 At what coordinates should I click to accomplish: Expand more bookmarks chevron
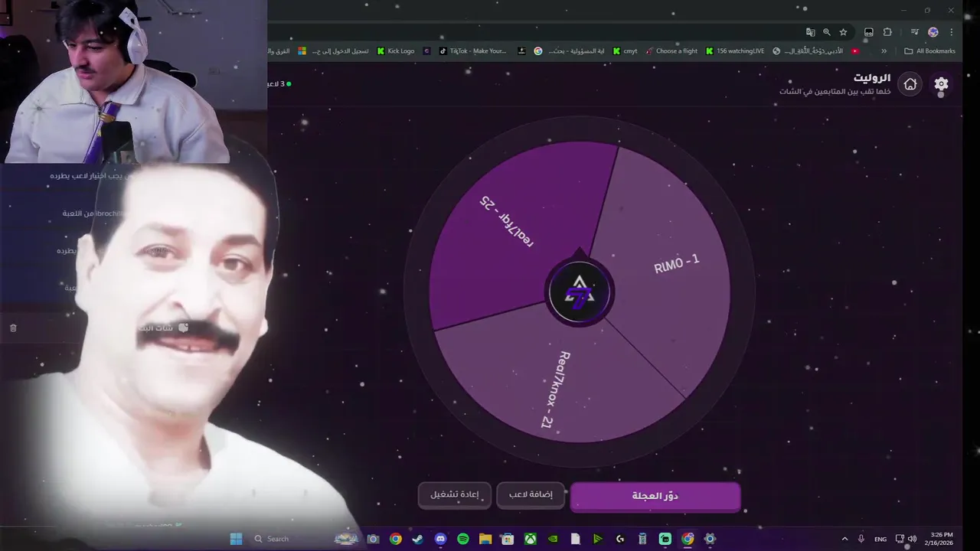884,51
